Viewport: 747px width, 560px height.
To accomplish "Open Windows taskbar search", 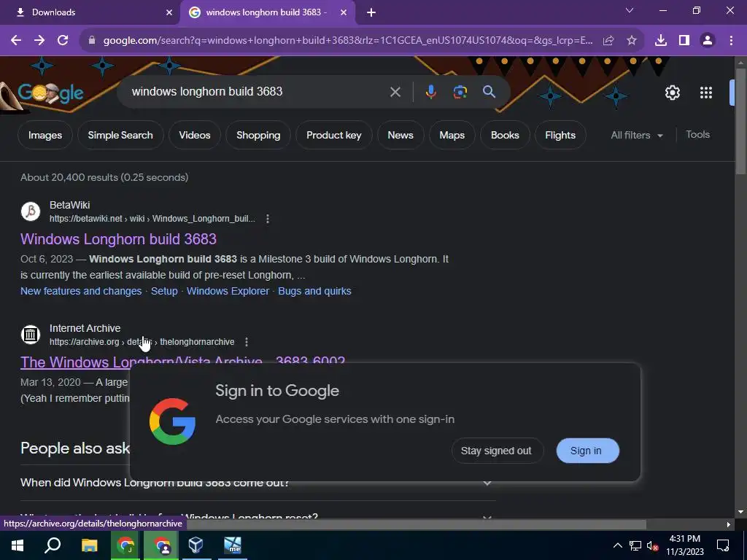I will pos(53,545).
